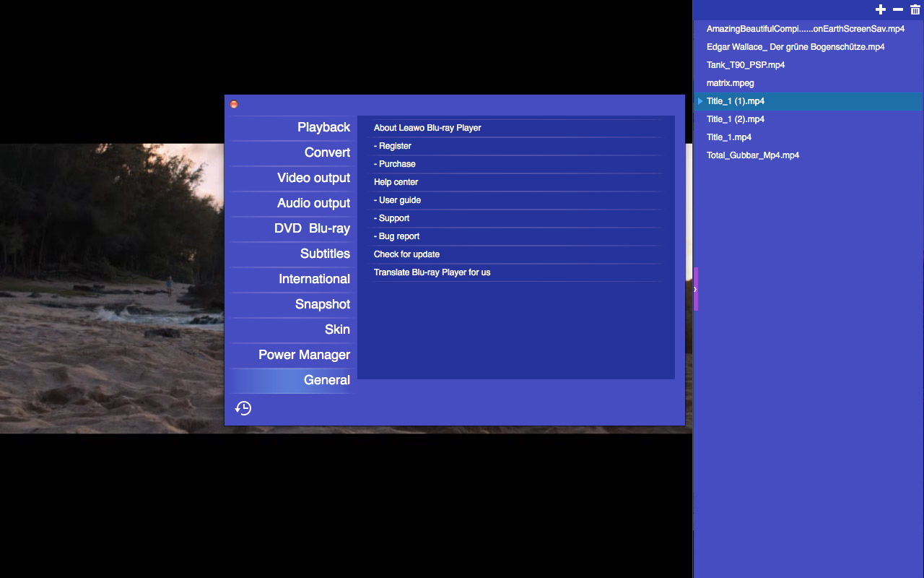Go to the Subtitles tab
This screenshot has width=924, height=578.
point(292,254)
